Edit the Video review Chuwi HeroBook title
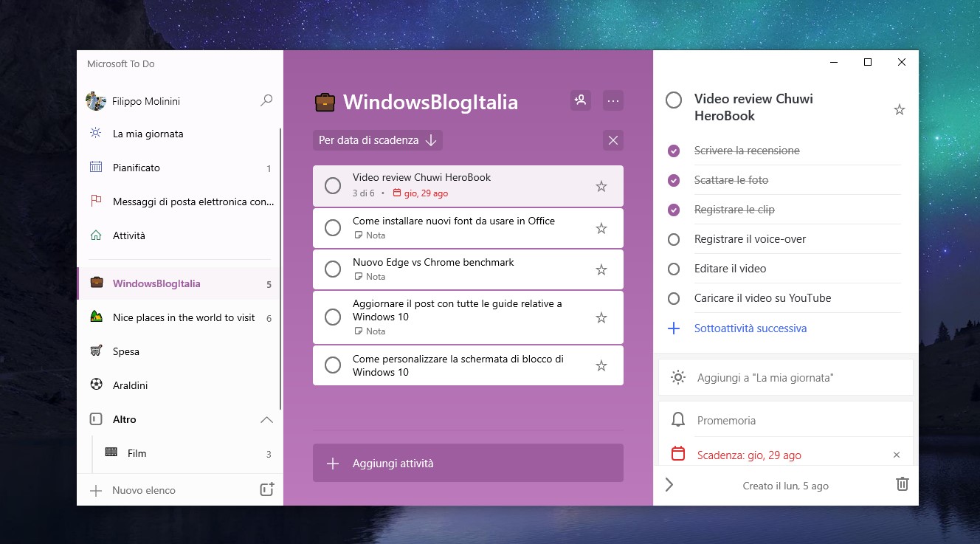The width and height of the screenshot is (980, 544). 753,107
